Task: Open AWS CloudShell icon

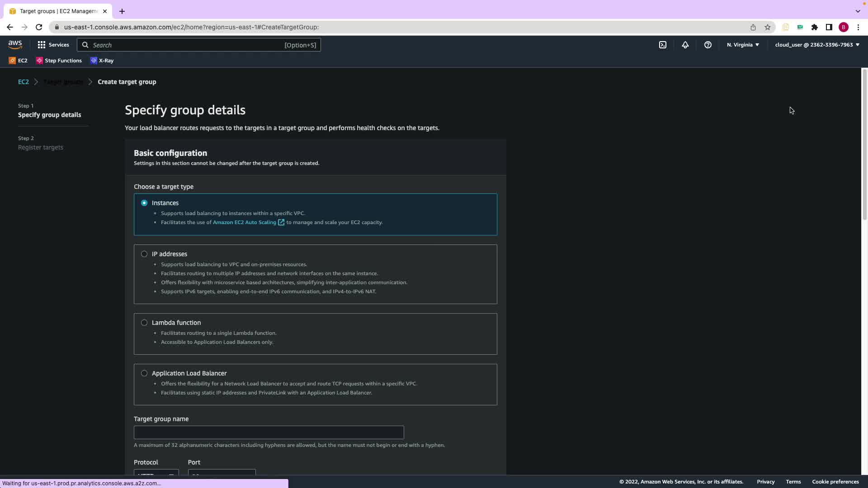Action: [663, 45]
